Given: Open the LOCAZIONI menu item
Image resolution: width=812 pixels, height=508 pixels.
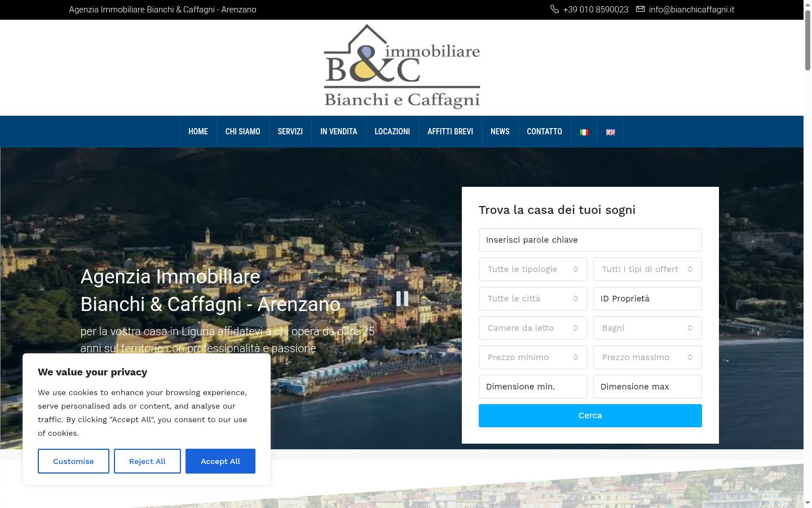Looking at the screenshot, I should 392,132.
